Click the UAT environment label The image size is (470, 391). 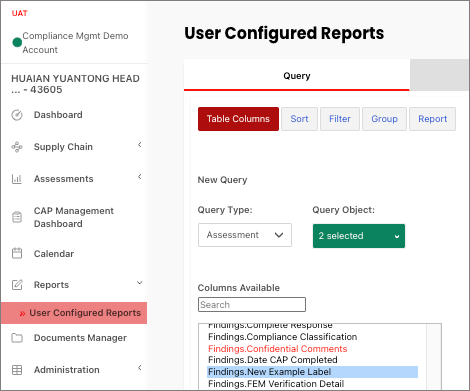click(x=19, y=13)
